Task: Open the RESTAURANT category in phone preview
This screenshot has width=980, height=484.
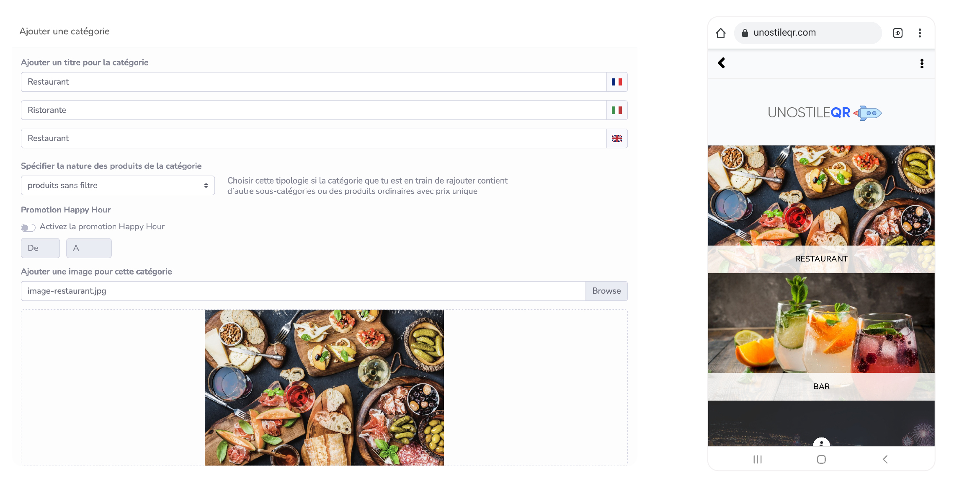Action: tap(821, 209)
